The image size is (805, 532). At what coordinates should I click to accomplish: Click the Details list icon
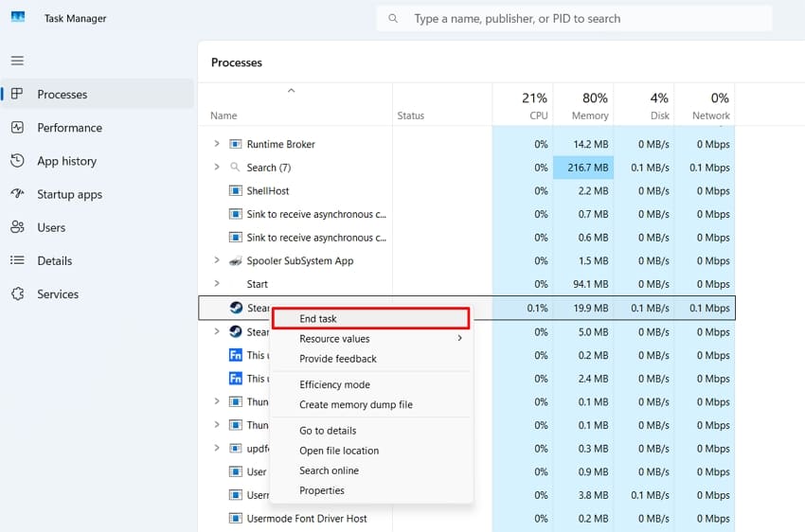(x=17, y=260)
